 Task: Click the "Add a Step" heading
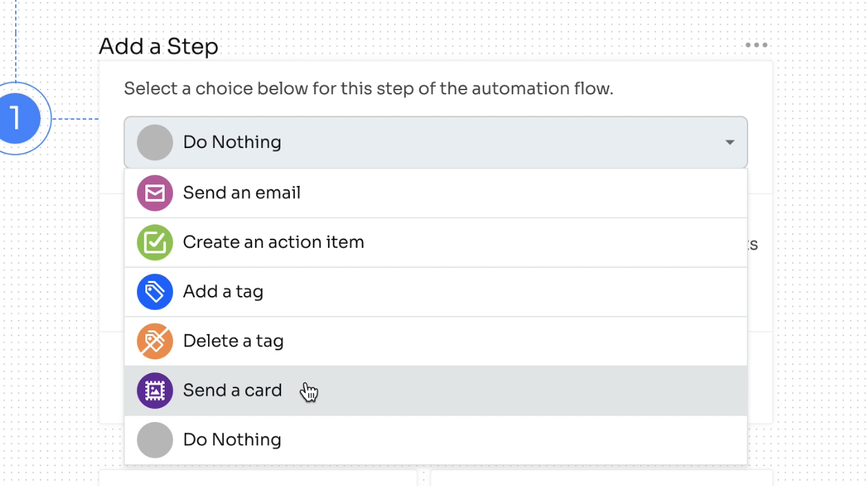(158, 47)
